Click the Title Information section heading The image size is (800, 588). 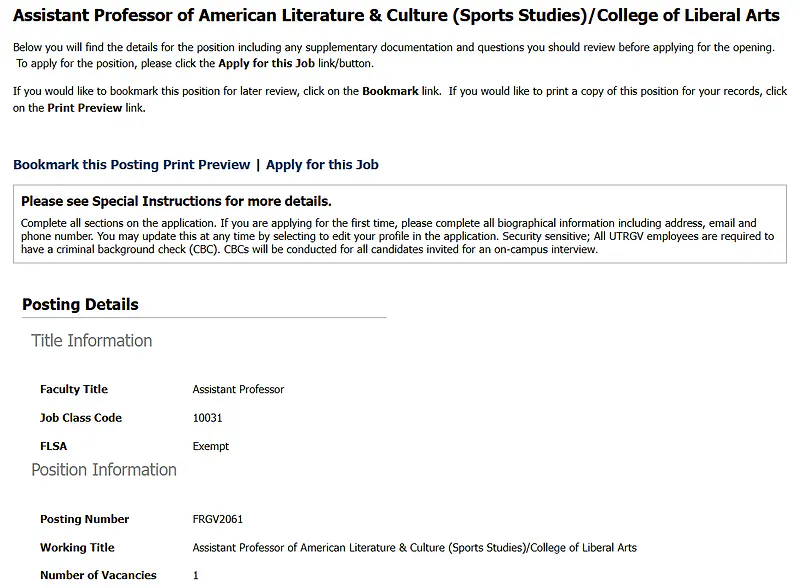92,340
